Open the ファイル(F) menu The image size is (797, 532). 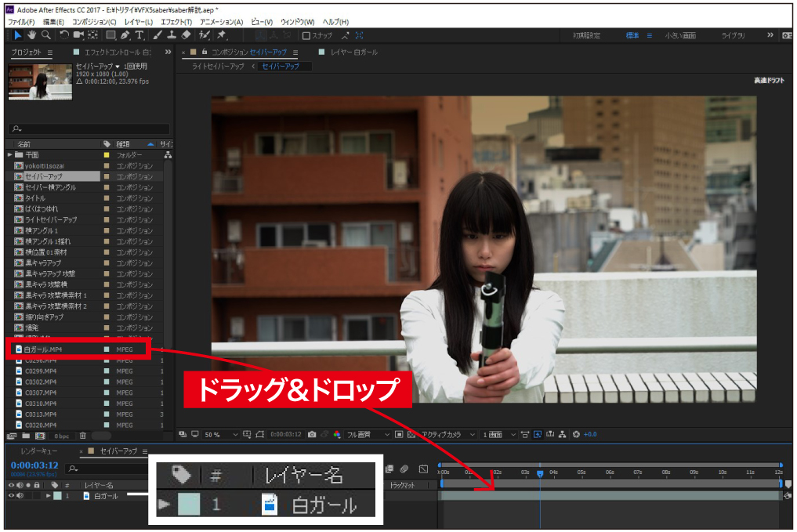[21, 22]
